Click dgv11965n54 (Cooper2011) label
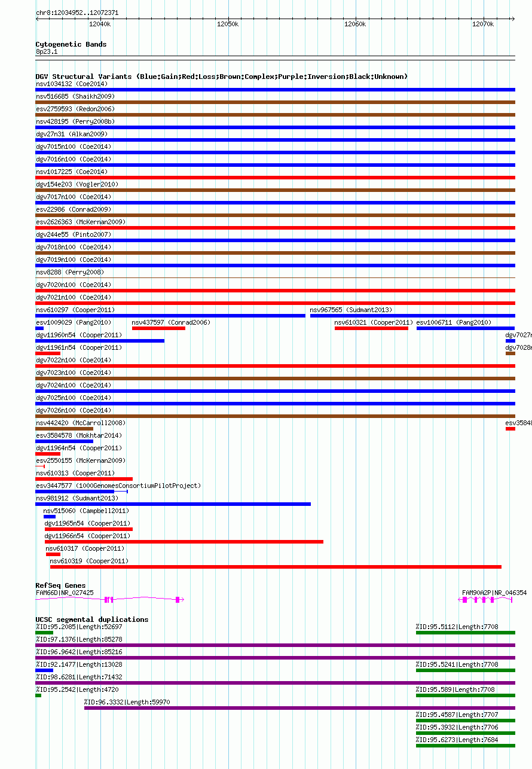 [x=87, y=523]
